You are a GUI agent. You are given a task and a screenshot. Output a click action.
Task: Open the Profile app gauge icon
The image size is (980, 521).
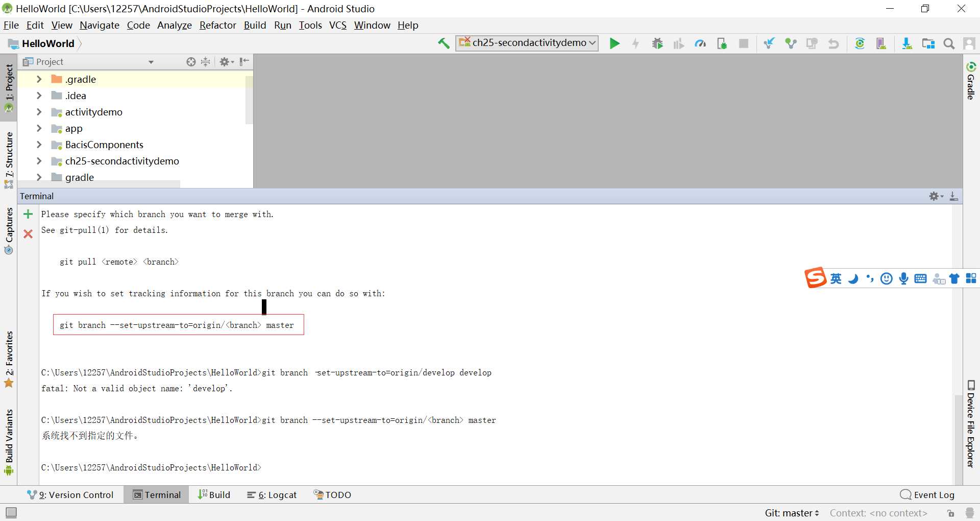pos(700,43)
